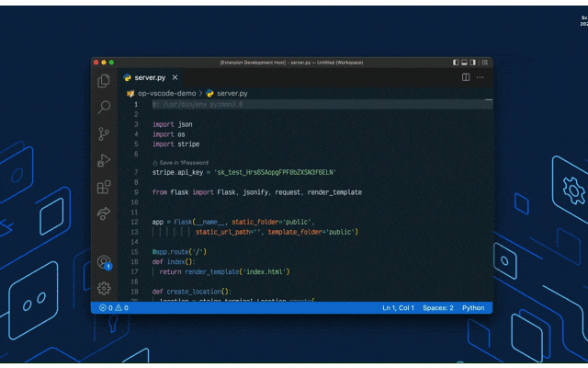Click the 'import stripe' line
Screen dimensions: 588x368
tap(175, 144)
